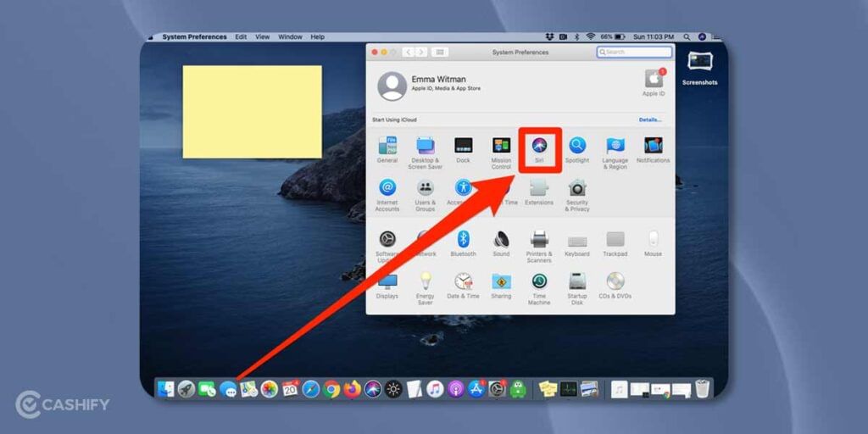
Task: Click the Siri icon in the menu bar
Action: pyautogui.click(x=702, y=37)
